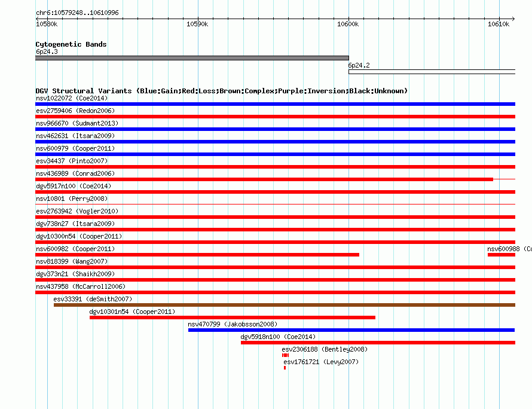Select the red bar under esv2763942
The image size is (532, 409).
[275, 217]
